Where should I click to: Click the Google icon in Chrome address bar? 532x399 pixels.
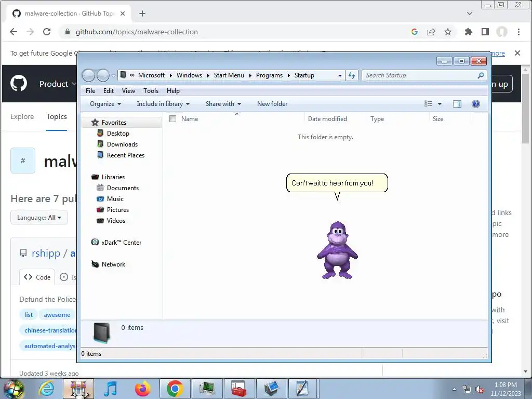[414, 32]
